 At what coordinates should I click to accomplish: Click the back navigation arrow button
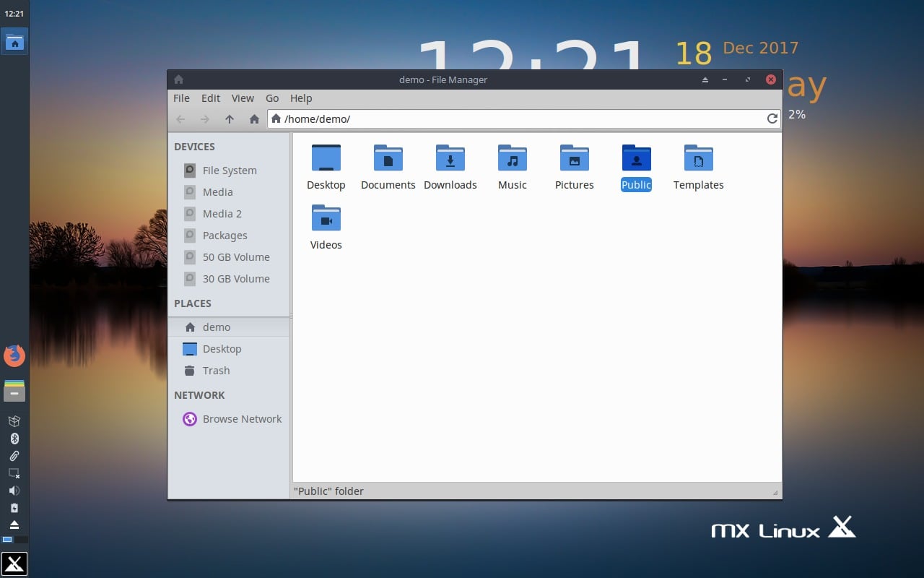180,118
